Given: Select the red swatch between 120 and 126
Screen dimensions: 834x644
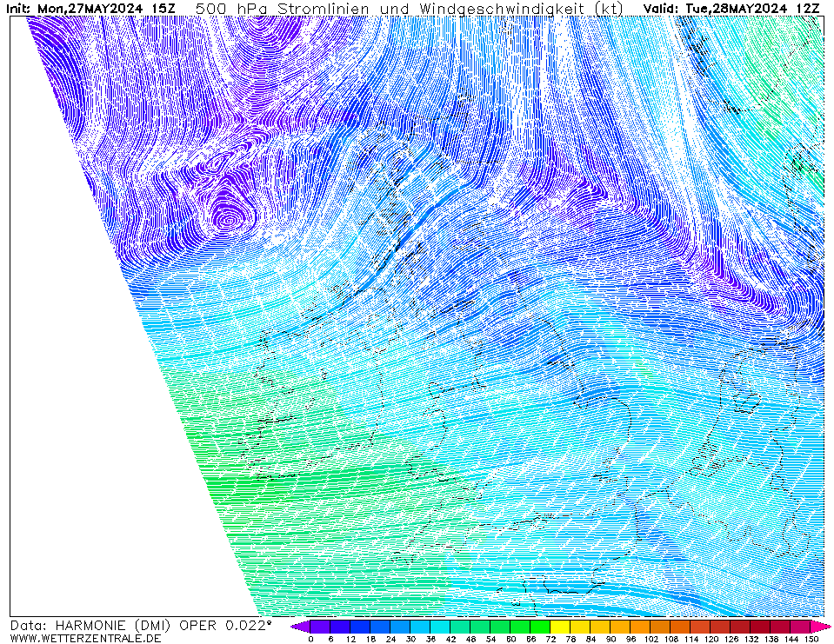Looking at the screenshot, I should tap(721, 627).
